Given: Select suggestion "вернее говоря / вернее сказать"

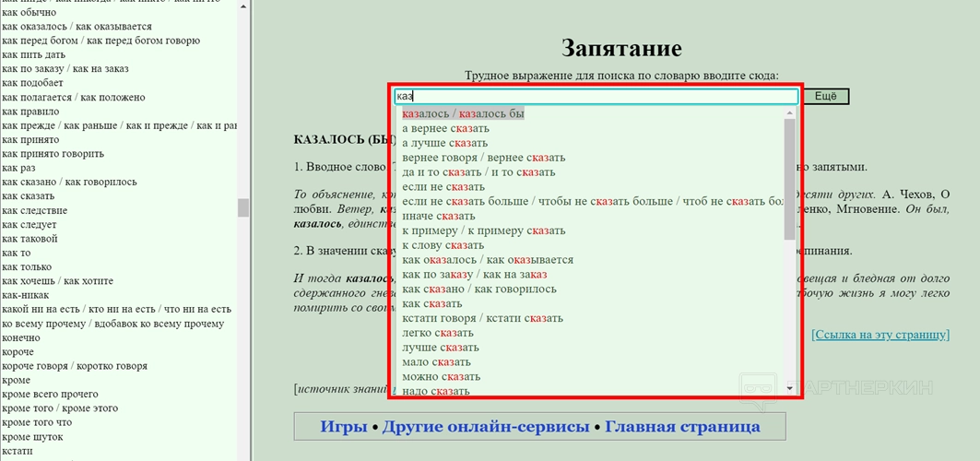Looking at the screenshot, I should click(x=484, y=158).
